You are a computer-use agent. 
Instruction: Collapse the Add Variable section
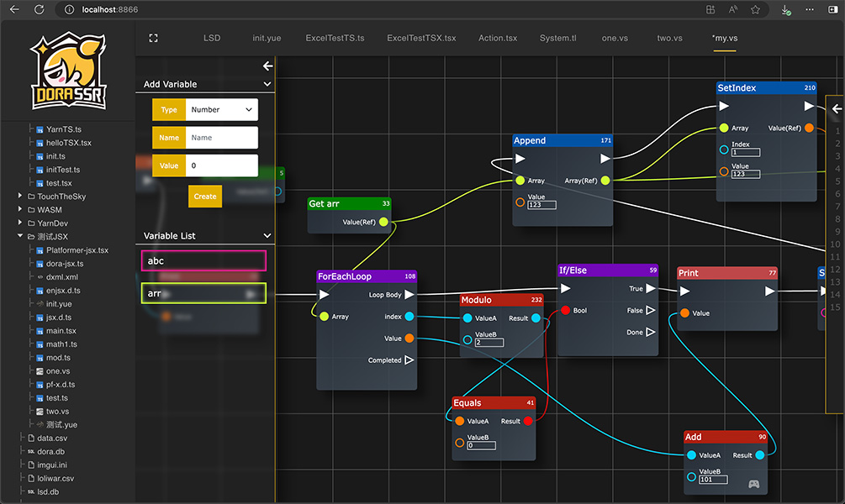click(267, 85)
